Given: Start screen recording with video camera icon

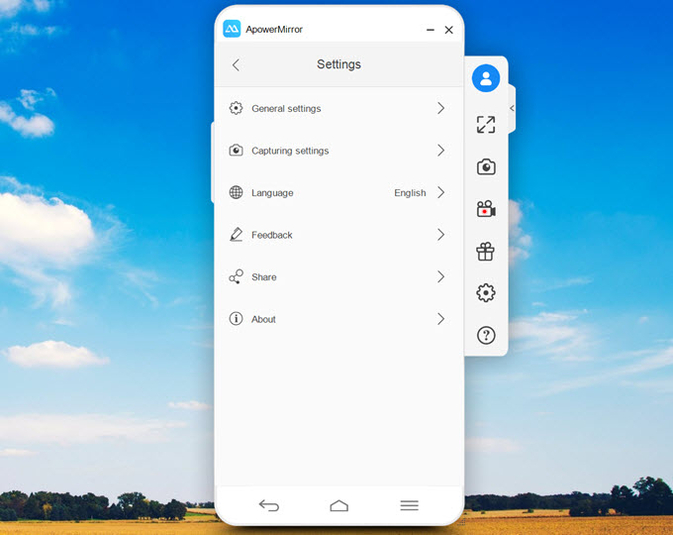Looking at the screenshot, I should pos(486,209).
